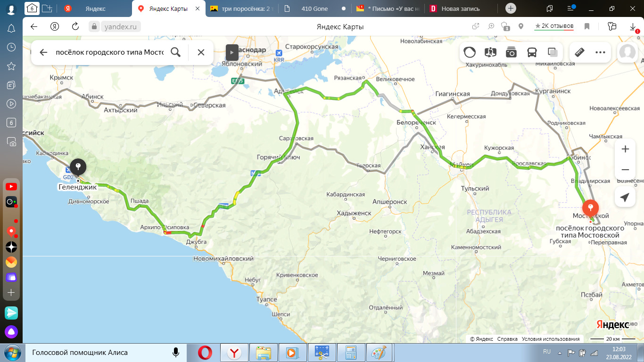Click the location permission pin icon
The width and height of the screenshot is (644, 362).
click(x=521, y=26)
